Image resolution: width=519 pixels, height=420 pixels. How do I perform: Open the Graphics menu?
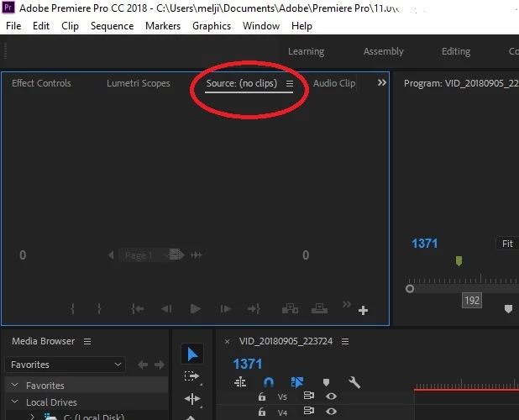212,26
